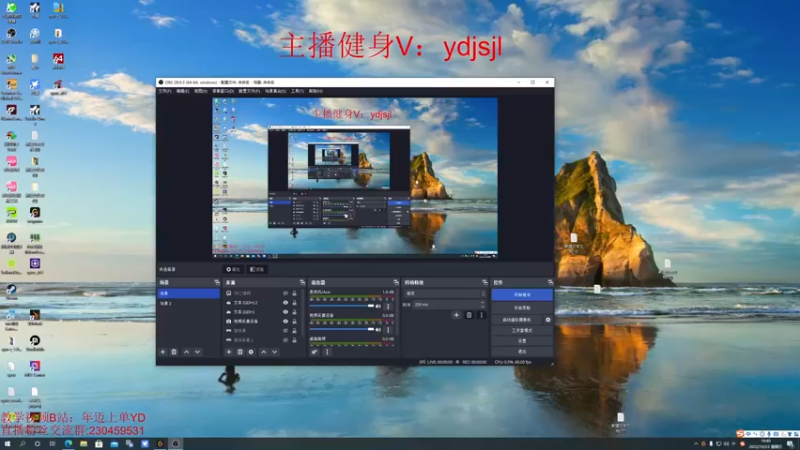This screenshot has height=450, width=800.
Task: Open Windows Start menu
Action: click(7, 444)
